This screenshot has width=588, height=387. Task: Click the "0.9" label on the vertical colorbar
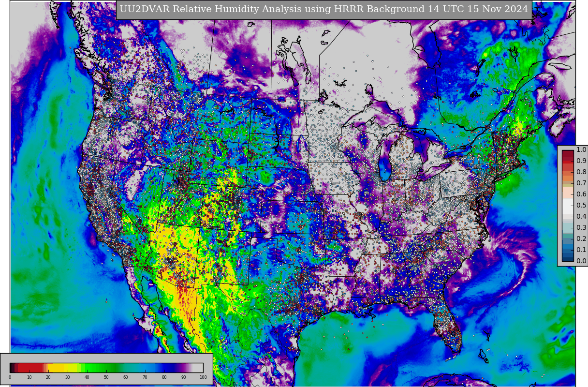click(x=581, y=161)
